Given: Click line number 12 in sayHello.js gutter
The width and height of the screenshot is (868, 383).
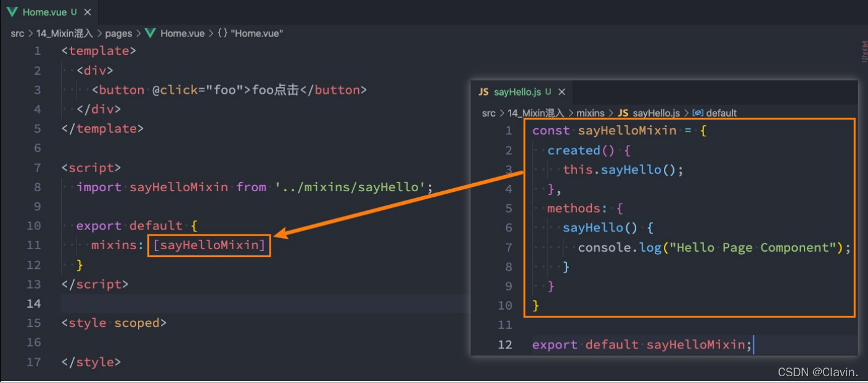Looking at the screenshot, I should click(x=505, y=344).
